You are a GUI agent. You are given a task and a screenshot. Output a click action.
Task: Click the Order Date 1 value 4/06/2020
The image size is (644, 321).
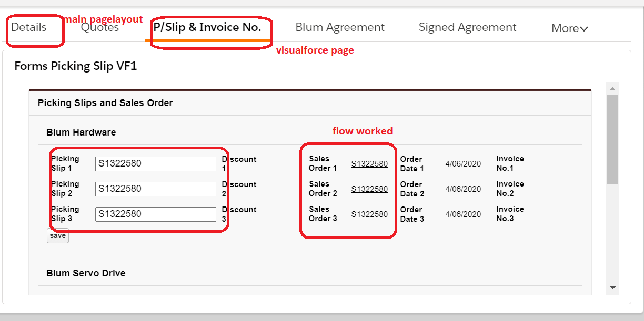463,164
